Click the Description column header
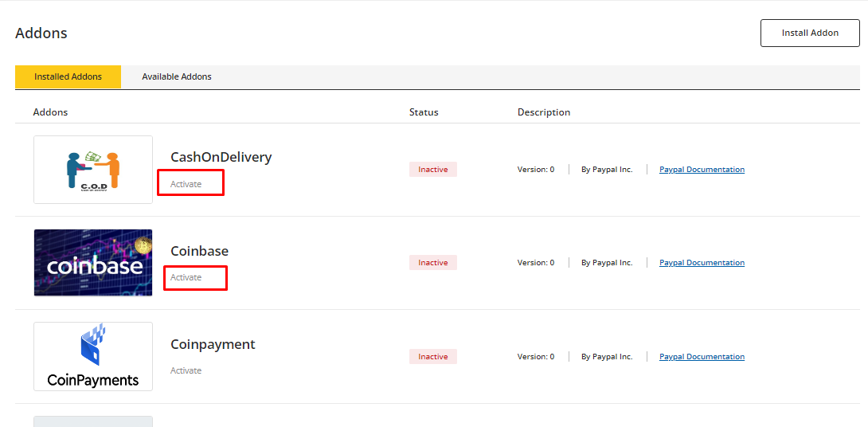Image resolution: width=868 pixels, height=427 pixels. 544,112
